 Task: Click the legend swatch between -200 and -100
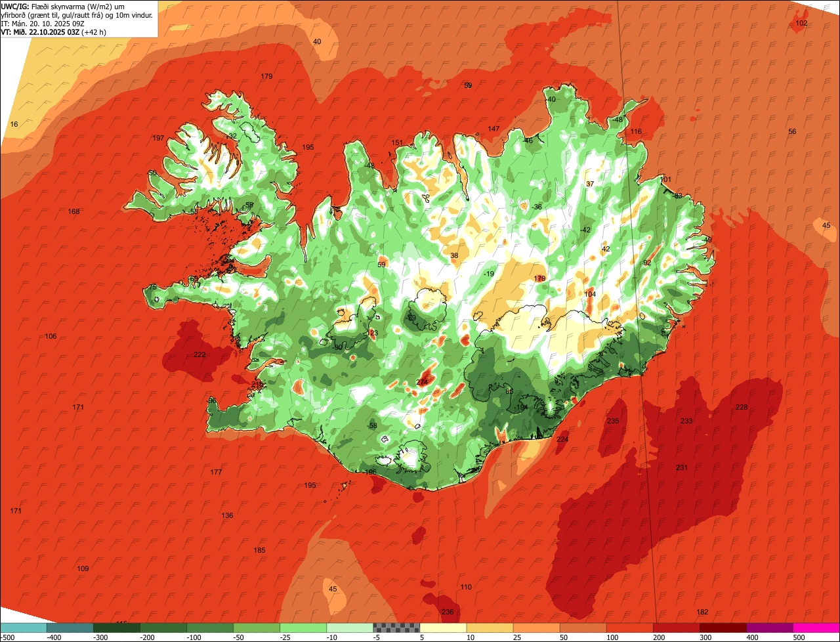[163, 628]
